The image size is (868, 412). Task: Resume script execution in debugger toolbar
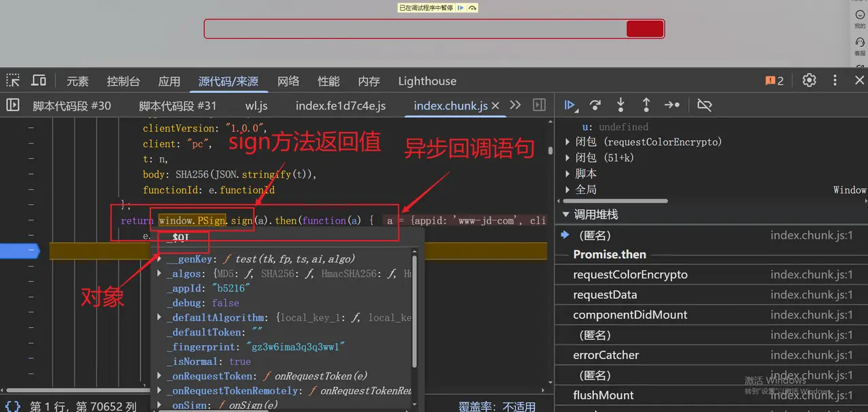570,105
